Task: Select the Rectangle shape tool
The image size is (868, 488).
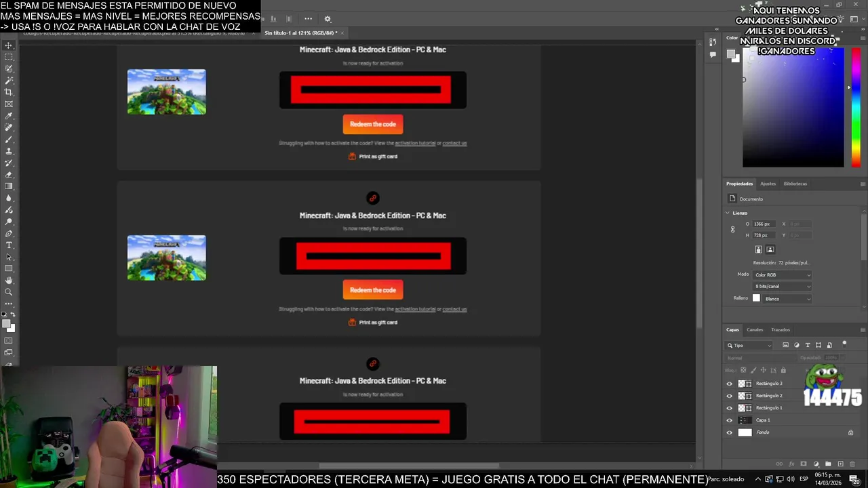Action: point(9,268)
